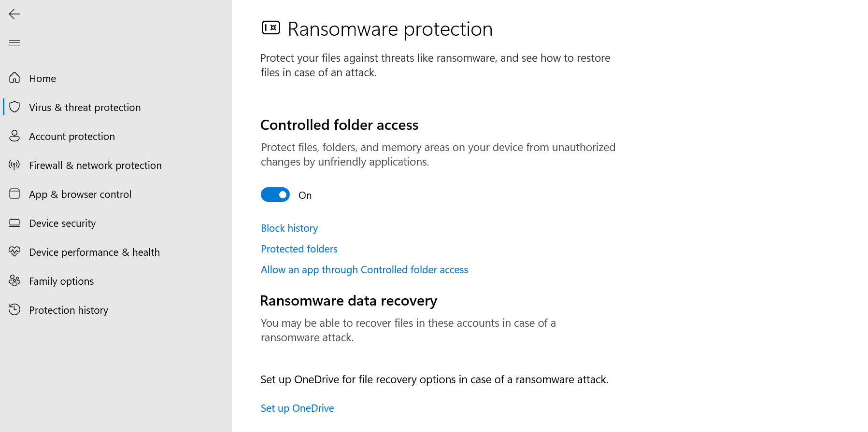Select the Virus & threat protection shield icon

14,107
